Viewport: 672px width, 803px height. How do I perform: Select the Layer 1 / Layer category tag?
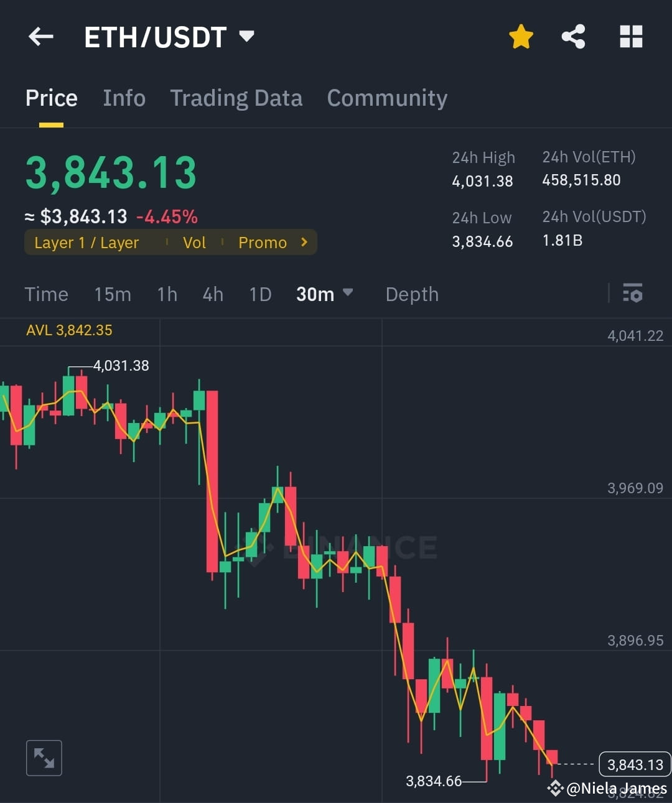[86, 242]
